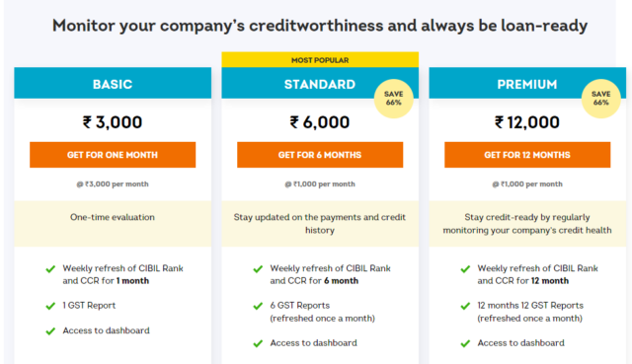The height and width of the screenshot is (364, 632).
Task: Click the Standard plan SAVE 66% badge
Action: point(394,99)
